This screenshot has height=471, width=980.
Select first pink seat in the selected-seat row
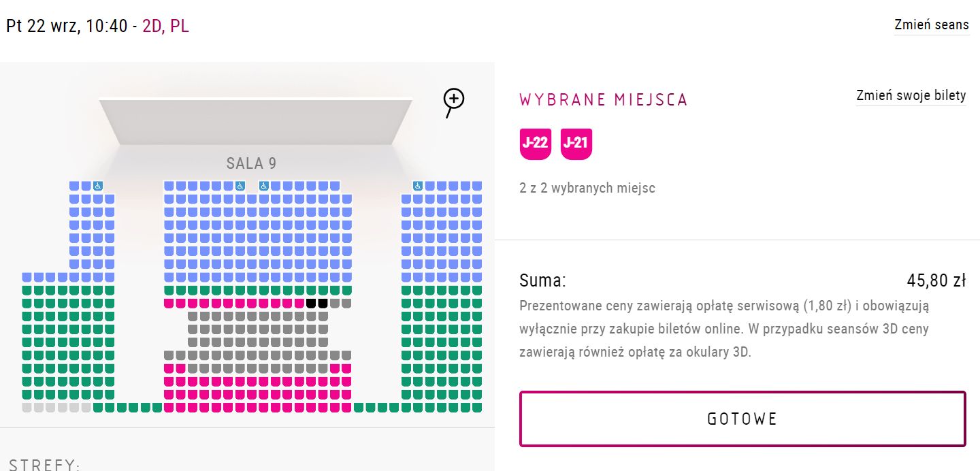[169, 304]
